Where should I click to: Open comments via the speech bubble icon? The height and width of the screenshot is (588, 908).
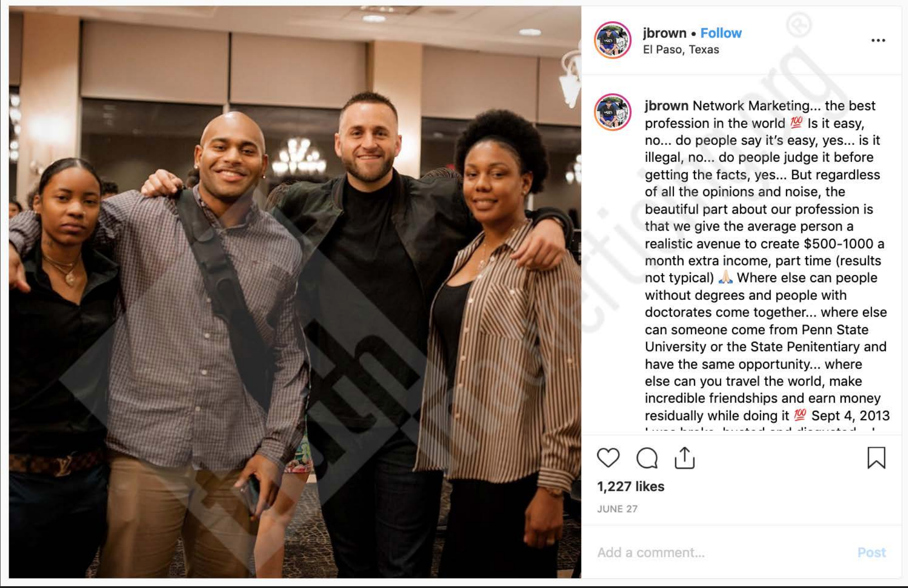(647, 458)
